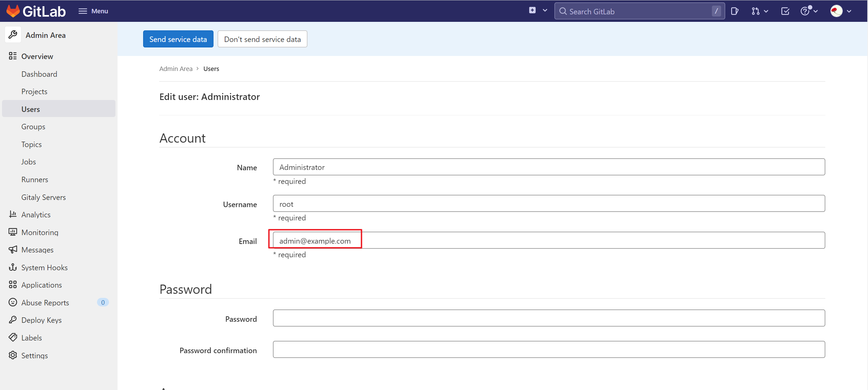Open Deploy Keys in sidebar

tap(41, 320)
